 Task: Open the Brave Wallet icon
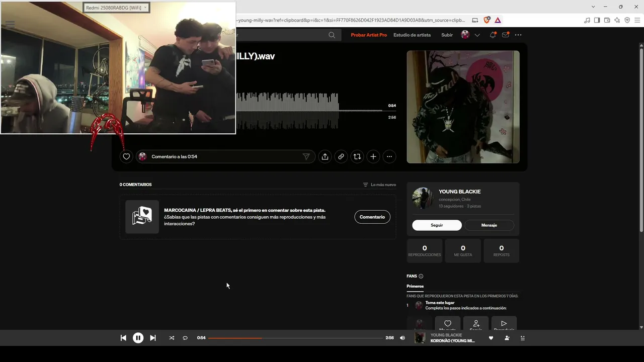coord(607,20)
